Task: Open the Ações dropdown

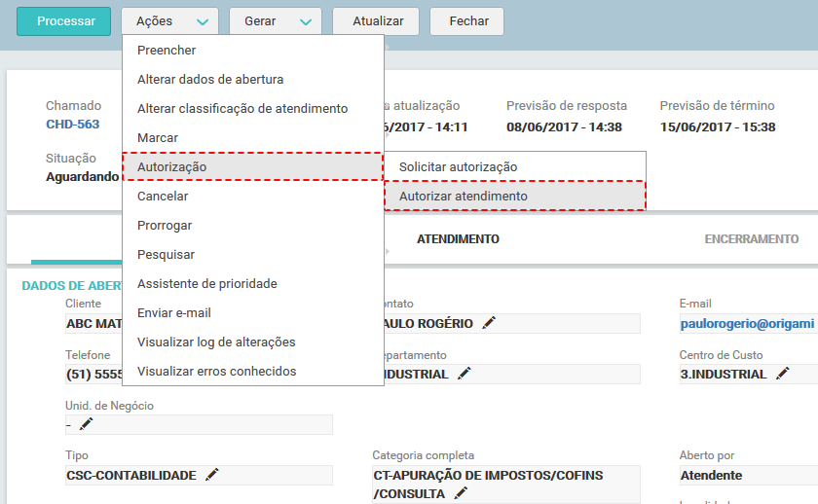Action: [x=170, y=21]
